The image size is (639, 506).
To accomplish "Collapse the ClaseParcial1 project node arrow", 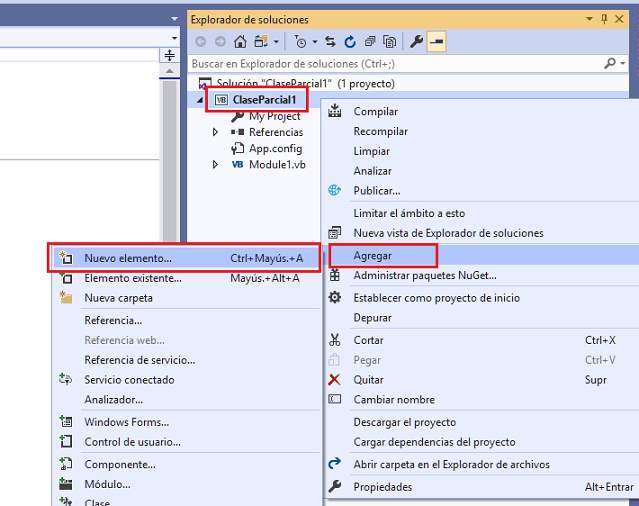I will click(x=200, y=100).
